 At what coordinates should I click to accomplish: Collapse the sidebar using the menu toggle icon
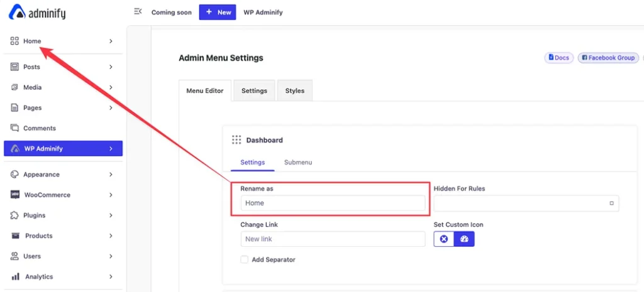[138, 11]
